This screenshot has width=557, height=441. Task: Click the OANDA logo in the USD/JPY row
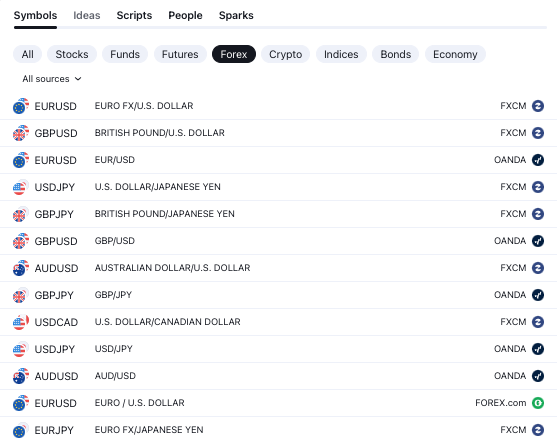538,349
